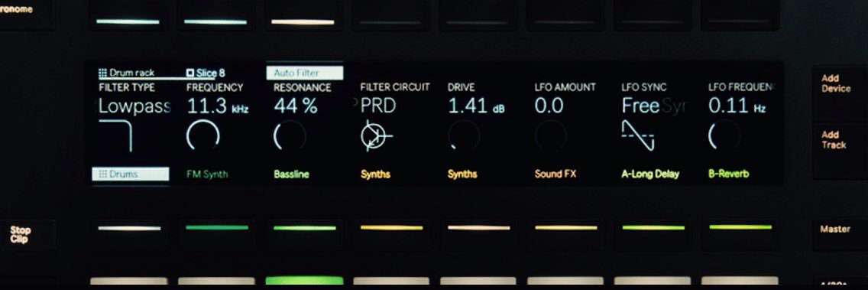This screenshot has width=868, height=290.
Task: Click the DRIVE parameter label
Action: click(462, 87)
